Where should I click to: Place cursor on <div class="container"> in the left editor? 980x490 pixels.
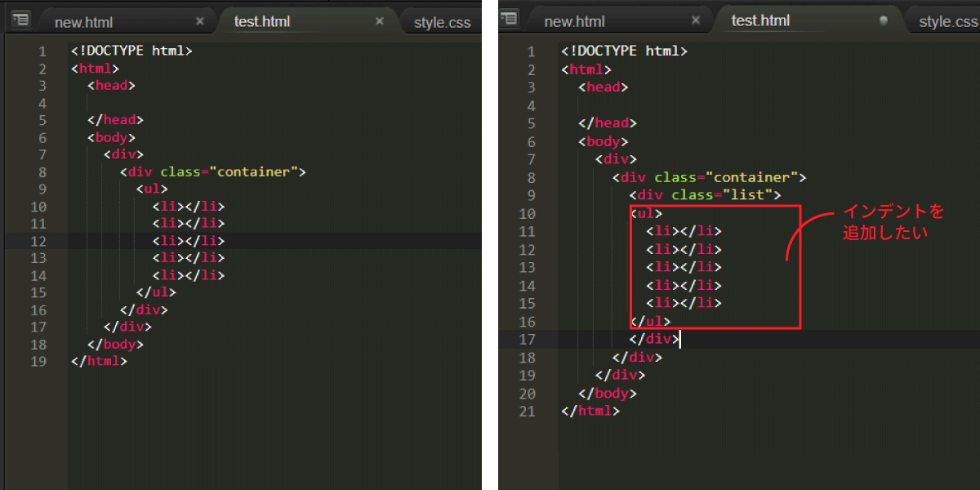[212, 171]
